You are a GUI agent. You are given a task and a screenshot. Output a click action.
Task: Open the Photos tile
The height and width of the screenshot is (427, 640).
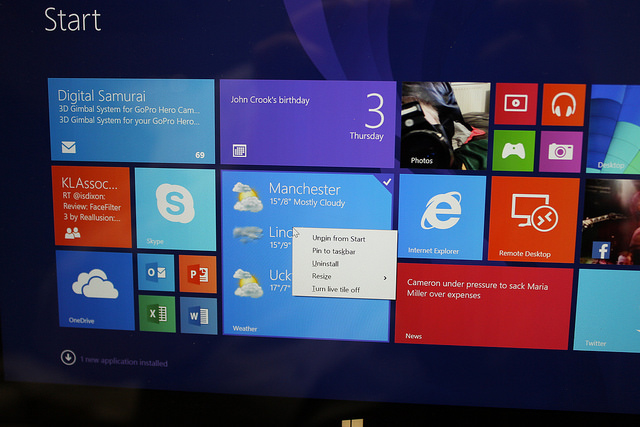[445, 126]
